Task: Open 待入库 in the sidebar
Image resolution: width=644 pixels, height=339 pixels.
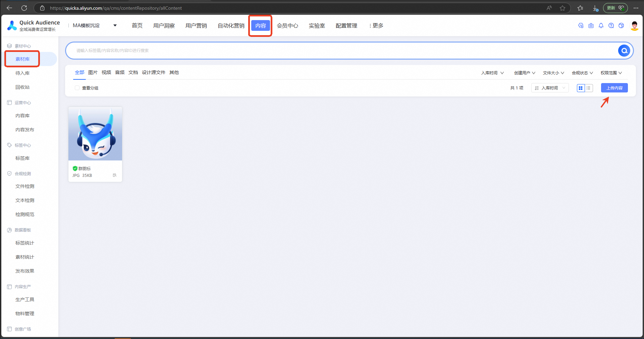Action: pos(22,73)
